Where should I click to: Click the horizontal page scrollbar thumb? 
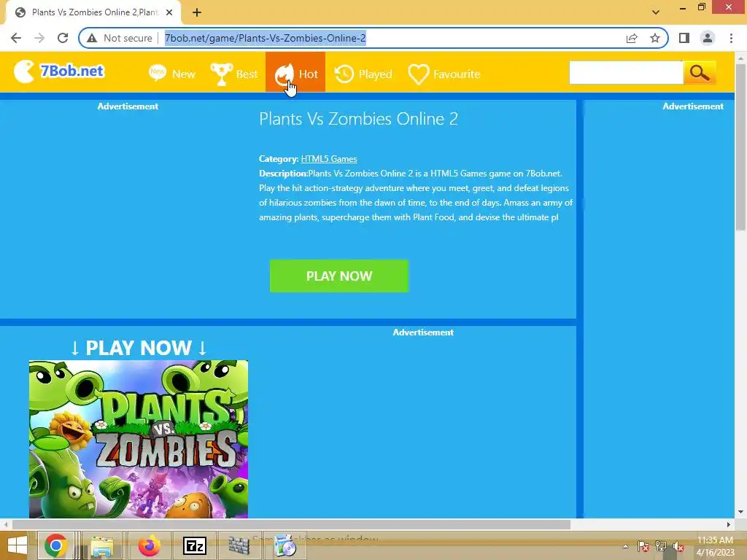click(291, 524)
